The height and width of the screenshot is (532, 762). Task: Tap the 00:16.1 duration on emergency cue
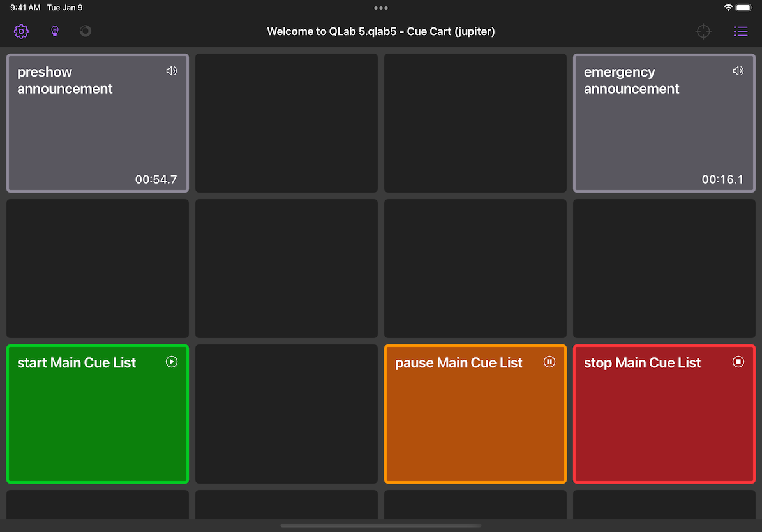coord(722,180)
